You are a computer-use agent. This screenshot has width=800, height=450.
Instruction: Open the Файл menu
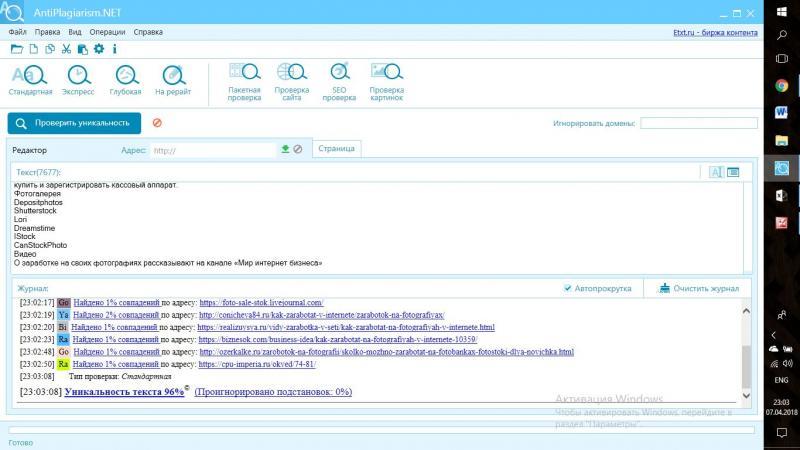(17, 32)
